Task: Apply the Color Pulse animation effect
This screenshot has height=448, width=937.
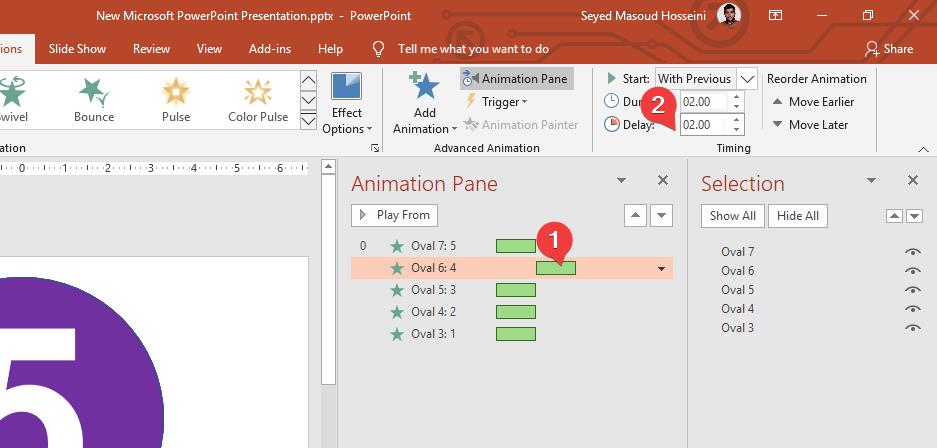Action: point(258,100)
